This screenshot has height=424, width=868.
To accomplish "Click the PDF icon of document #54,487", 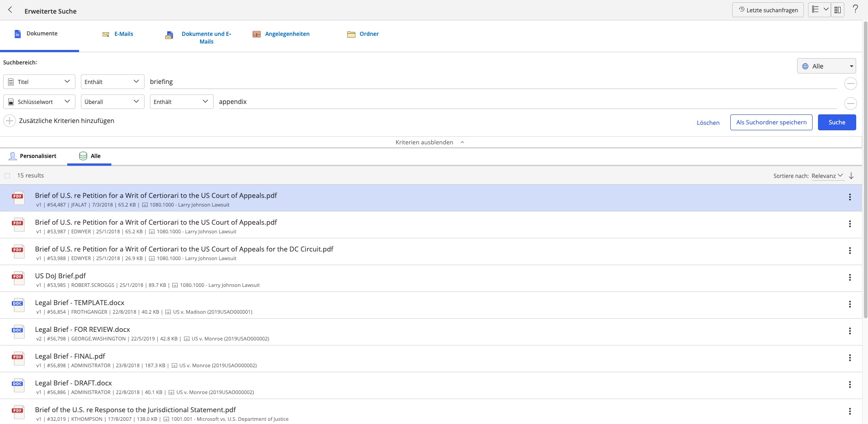I will 18,198.
